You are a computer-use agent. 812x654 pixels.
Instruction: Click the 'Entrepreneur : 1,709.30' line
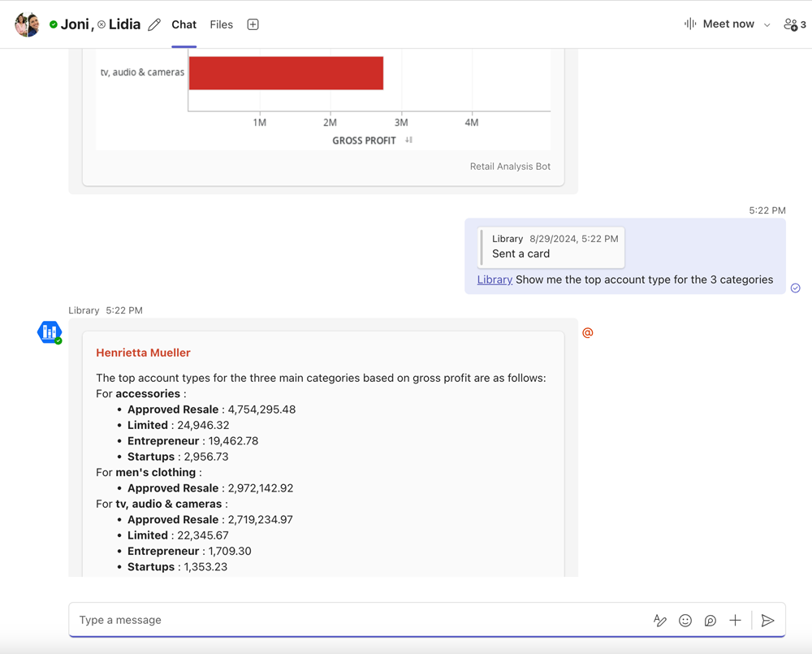189,551
